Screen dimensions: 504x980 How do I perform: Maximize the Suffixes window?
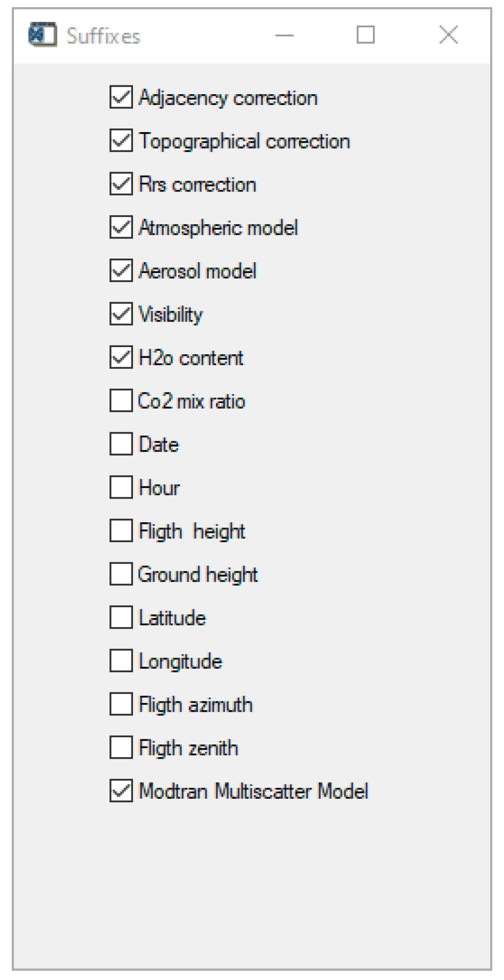(x=365, y=35)
